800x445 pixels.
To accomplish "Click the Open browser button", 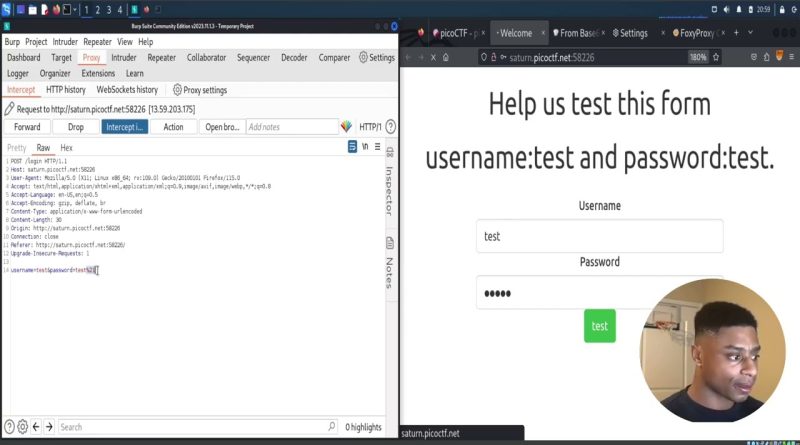I will click(x=222, y=127).
